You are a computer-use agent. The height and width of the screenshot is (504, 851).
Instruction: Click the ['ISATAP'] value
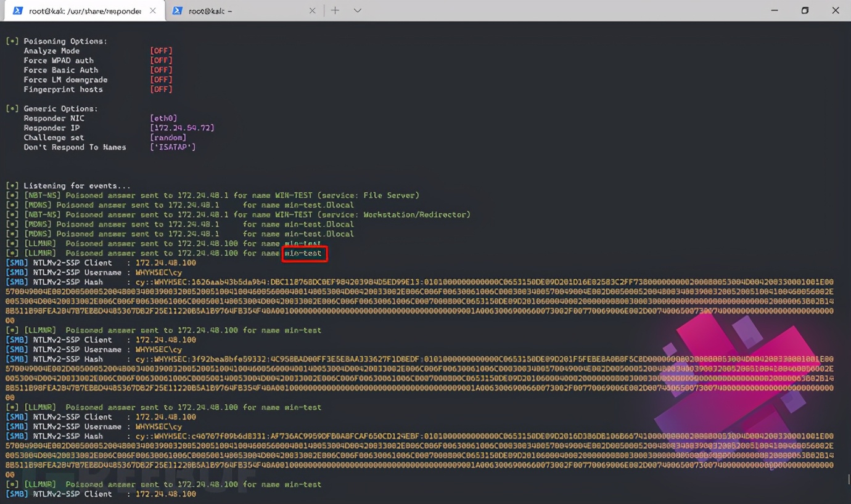(x=173, y=147)
